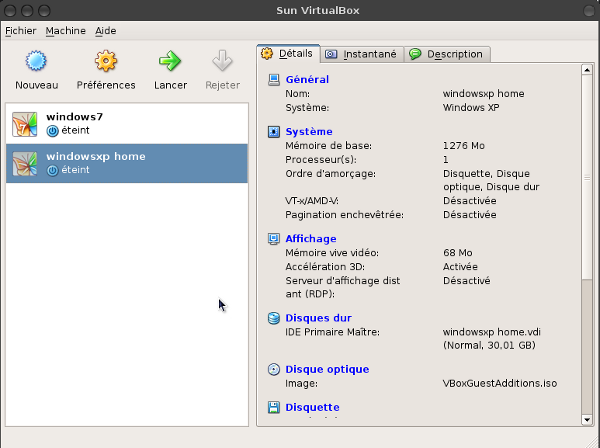This screenshot has width=600, height=448.
Task: Open Préférences gear icon
Action: click(x=106, y=62)
